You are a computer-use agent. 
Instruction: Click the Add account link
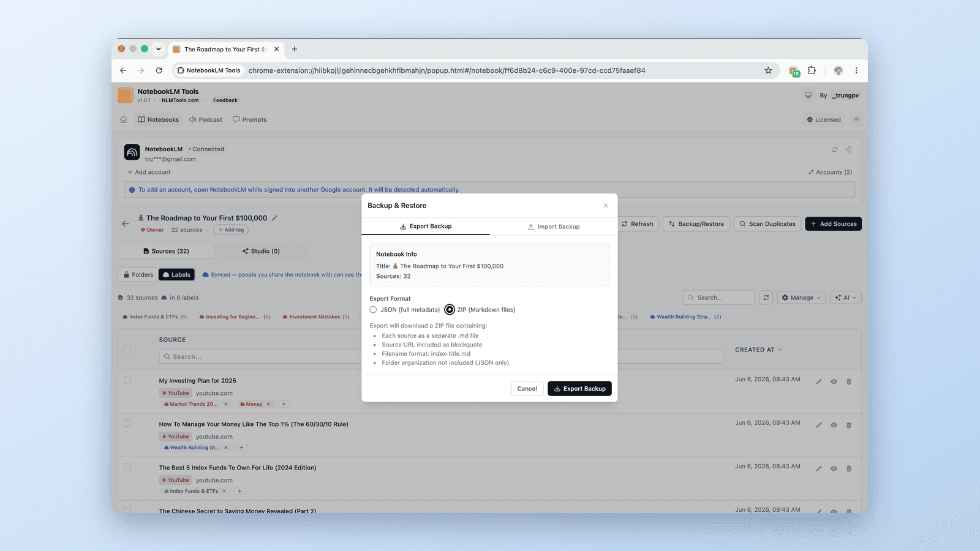(x=149, y=173)
